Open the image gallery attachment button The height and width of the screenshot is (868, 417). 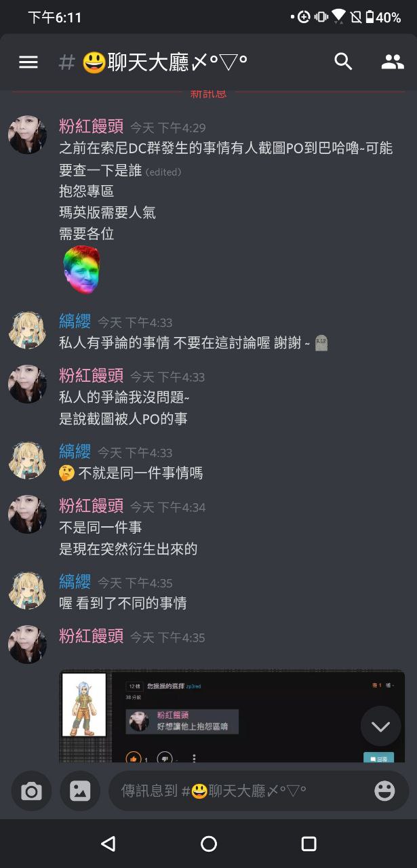point(80,791)
